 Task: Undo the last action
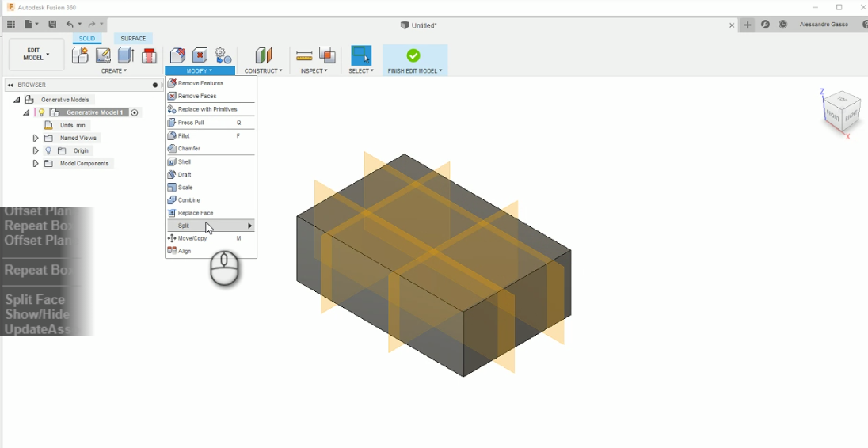coord(69,25)
